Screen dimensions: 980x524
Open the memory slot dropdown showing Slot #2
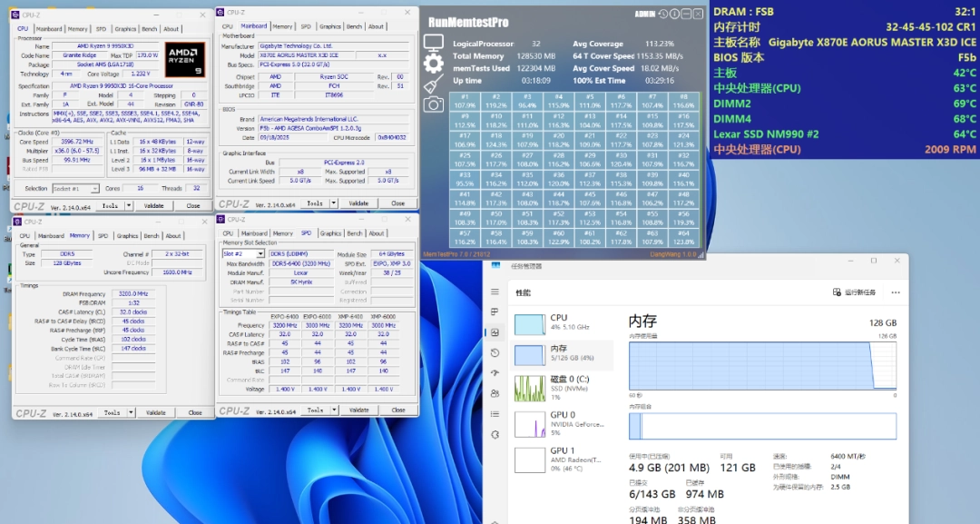click(x=260, y=252)
